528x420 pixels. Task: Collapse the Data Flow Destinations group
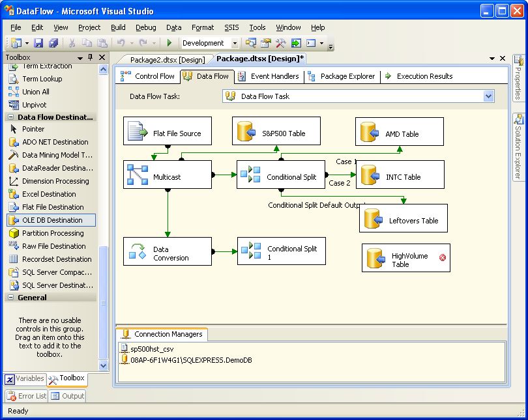pos(11,117)
